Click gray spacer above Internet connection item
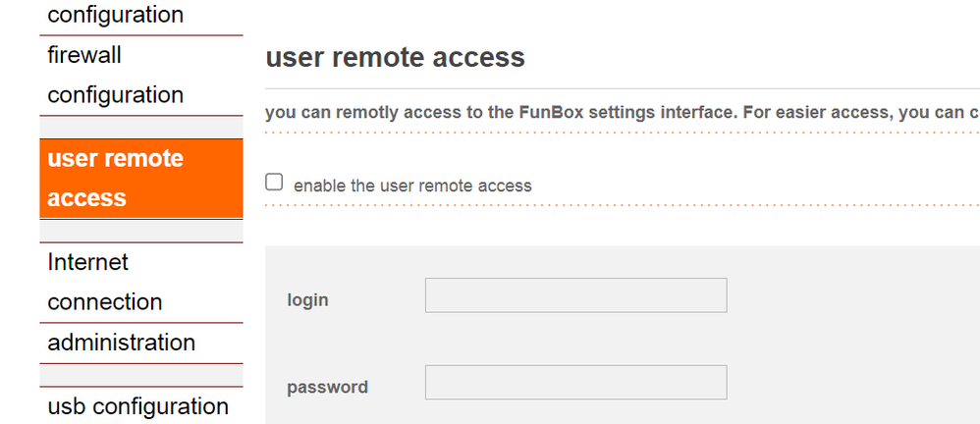The height and width of the screenshot is (424, 980). 140,231
